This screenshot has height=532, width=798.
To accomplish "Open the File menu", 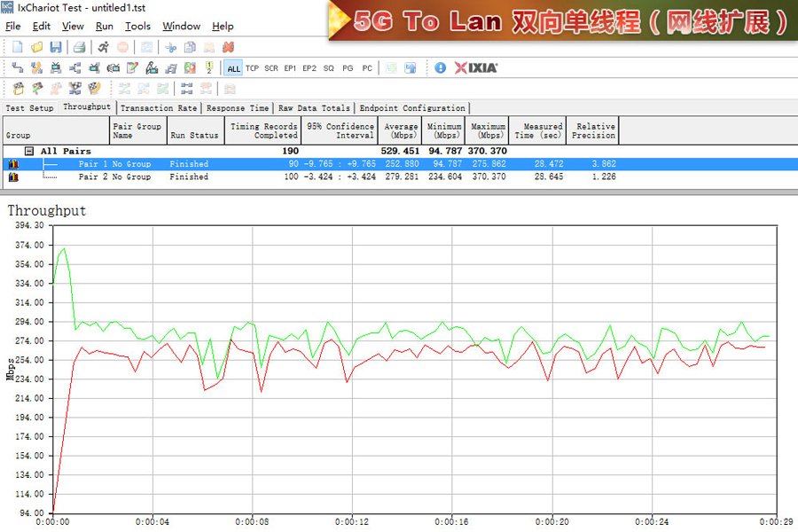I will (13, 27).
